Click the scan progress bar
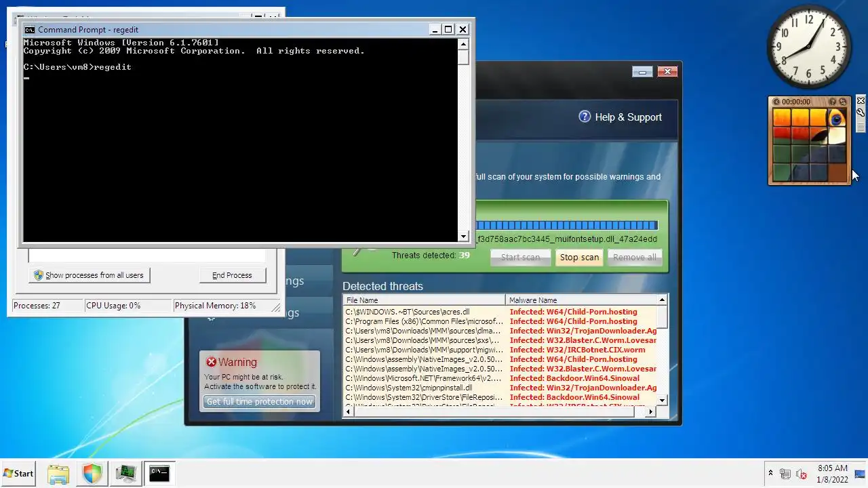 567,225
